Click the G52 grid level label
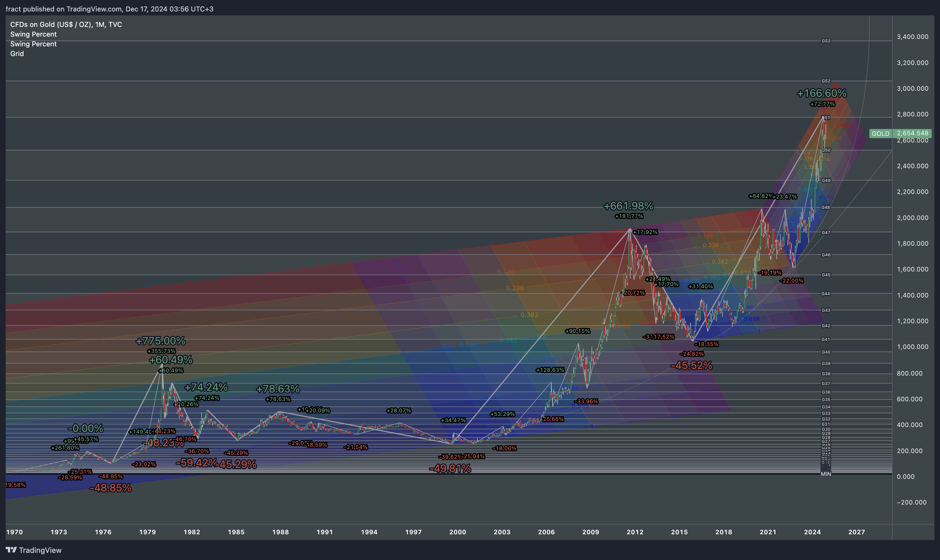 (826, 81)
